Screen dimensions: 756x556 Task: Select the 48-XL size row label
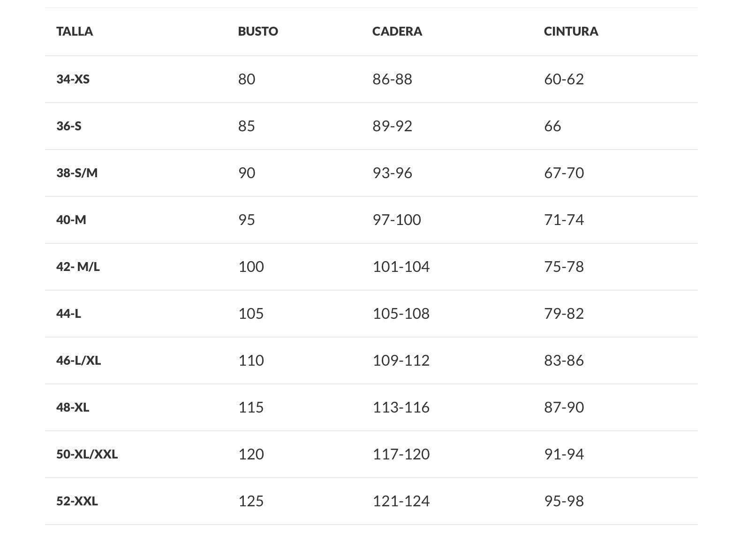[x=73, y=407]
